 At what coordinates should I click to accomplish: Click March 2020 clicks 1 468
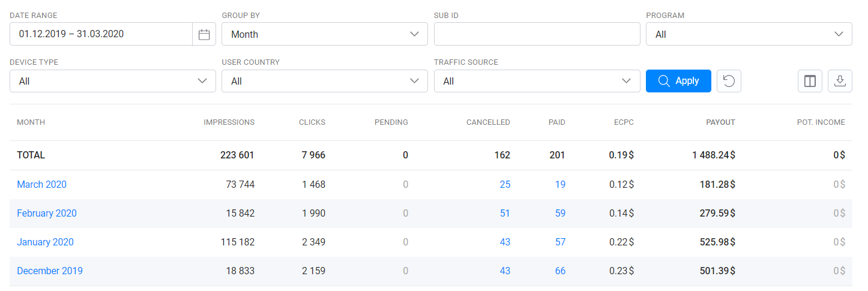tap(313, 185)
